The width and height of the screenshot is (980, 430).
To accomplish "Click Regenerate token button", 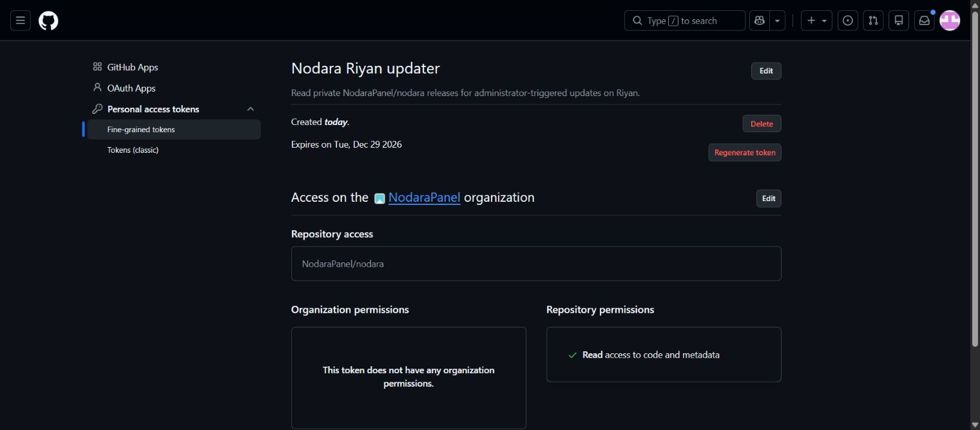I will tap(745, 153).
